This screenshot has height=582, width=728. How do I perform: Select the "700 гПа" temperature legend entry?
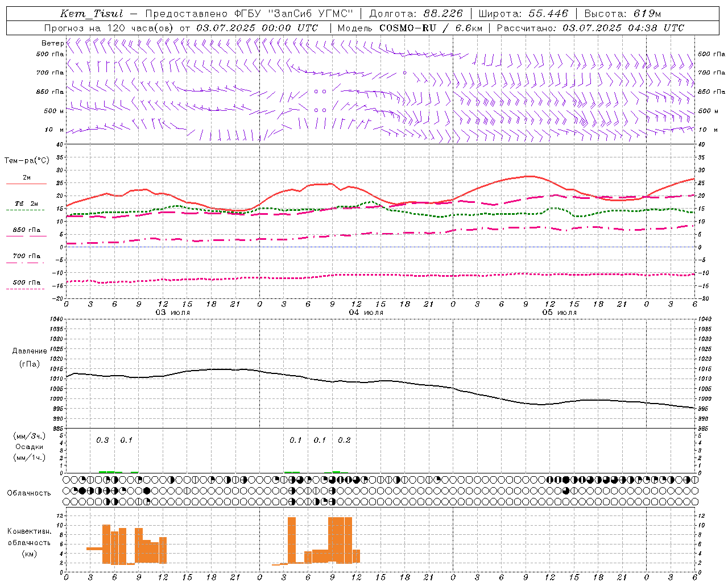pos(27,256)
